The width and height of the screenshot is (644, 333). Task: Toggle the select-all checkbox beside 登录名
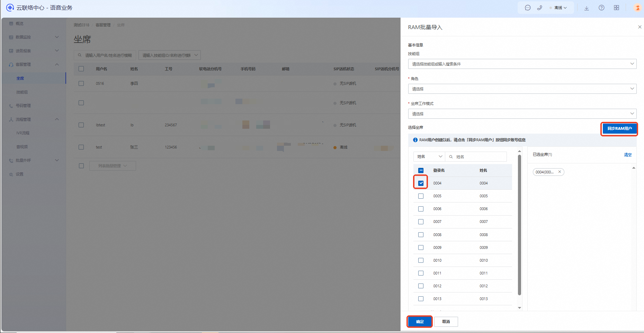(421, 170)
